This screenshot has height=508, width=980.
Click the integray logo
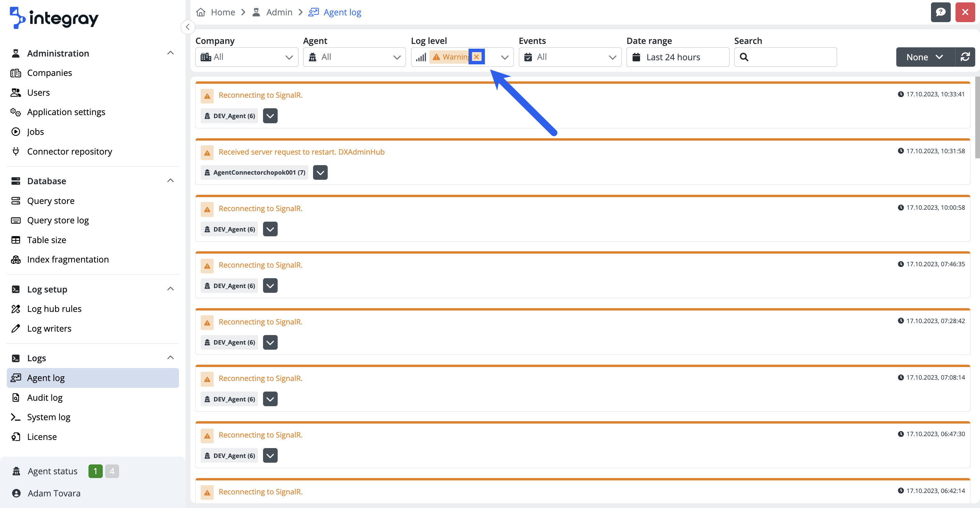click(x=54, y=17)
